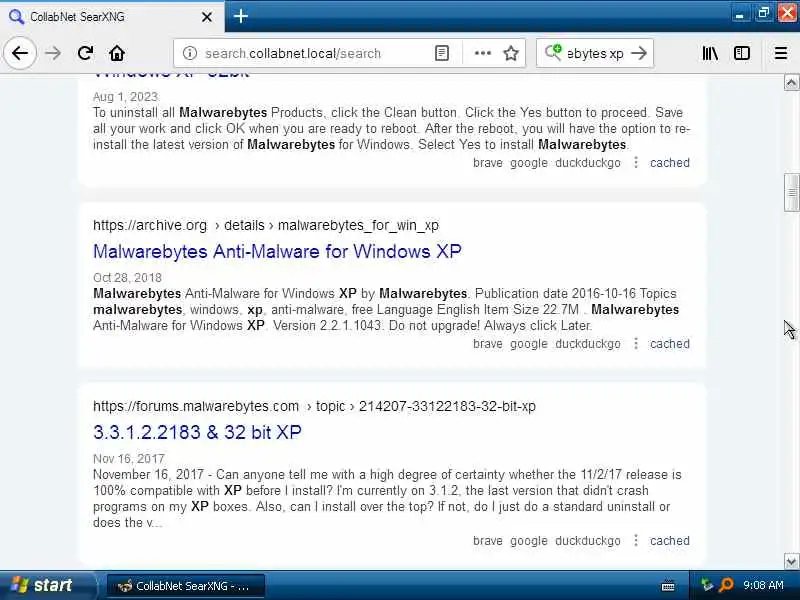Image resolution: width=800 pixels, height=600 pixels.
Task: Click the 'Oct 28, 2018' date text
Action: 128,278
